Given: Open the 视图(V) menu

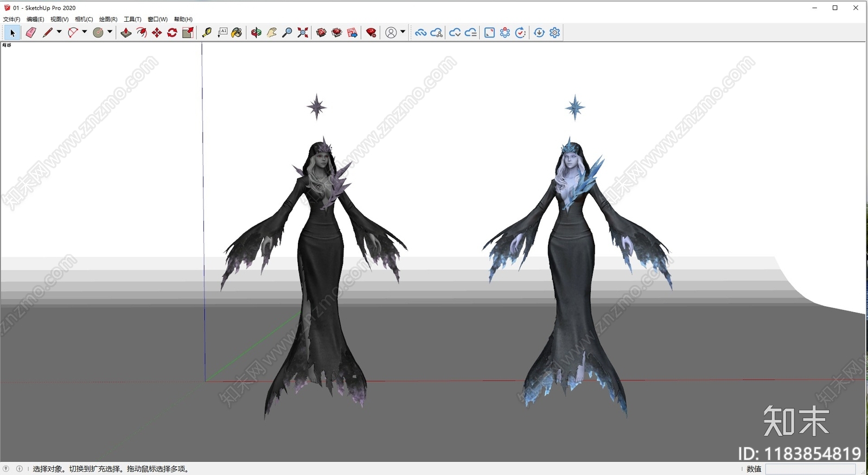Looking at the screenshot, I should 60,20.
